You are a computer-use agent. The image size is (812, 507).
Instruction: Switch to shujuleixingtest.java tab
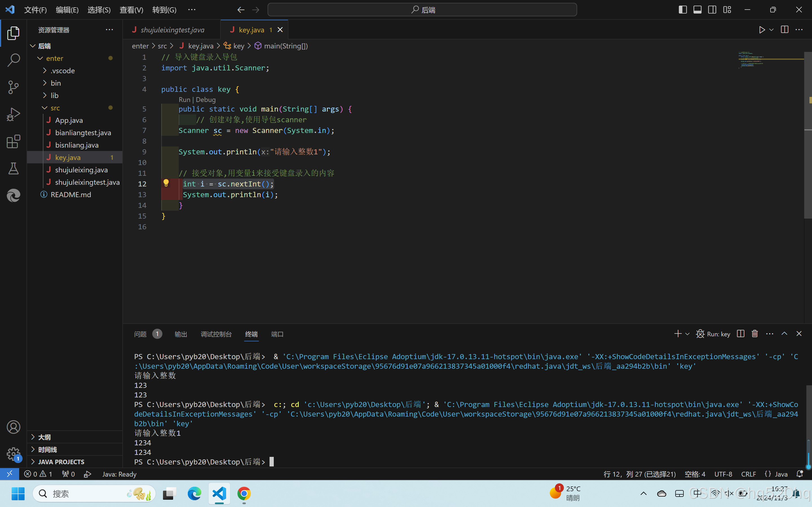click(x=172, y=30)
